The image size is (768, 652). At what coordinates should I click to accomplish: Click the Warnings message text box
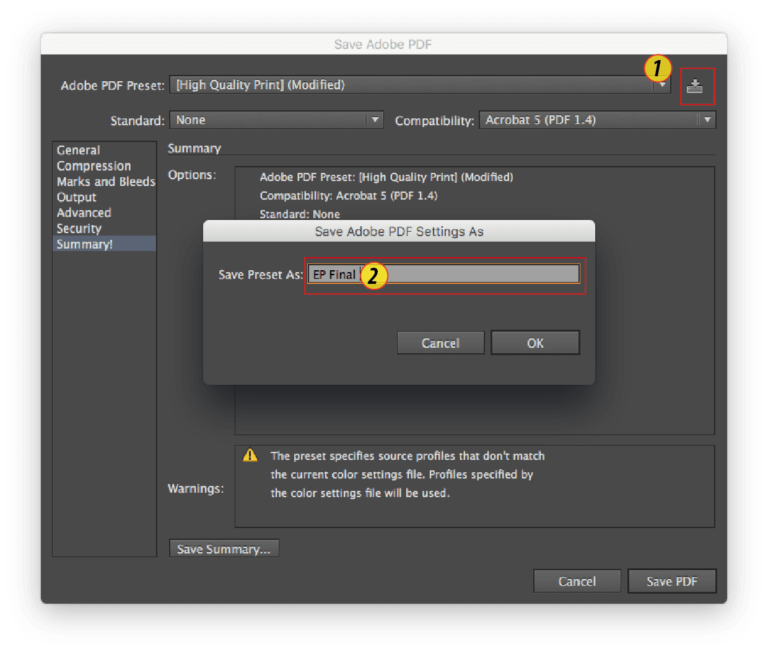474,486
